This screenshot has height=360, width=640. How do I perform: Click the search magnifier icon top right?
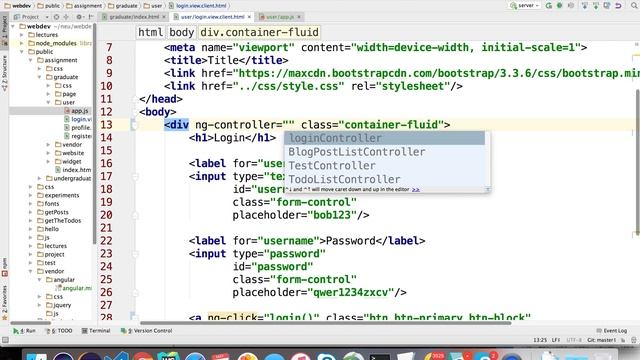[x=635, y=6]
